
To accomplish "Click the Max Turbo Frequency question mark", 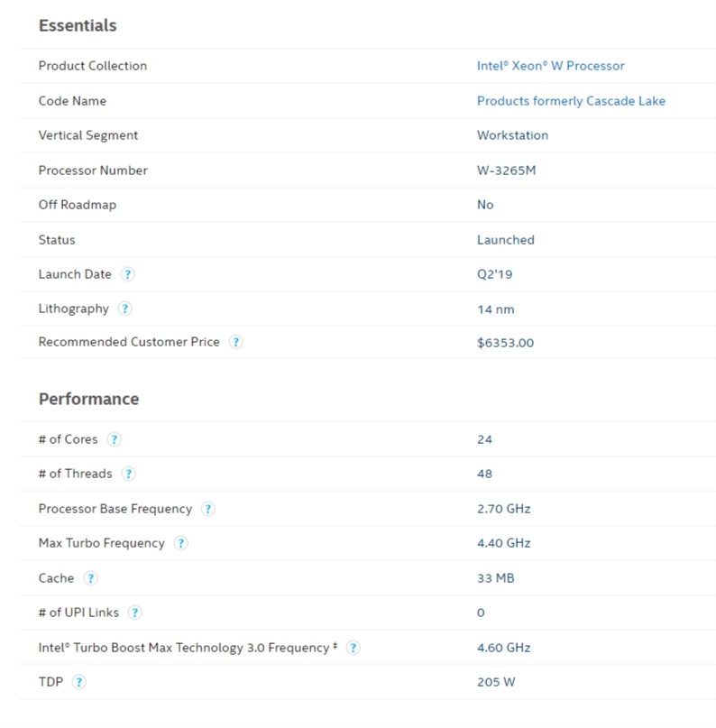I will [181, 543].
